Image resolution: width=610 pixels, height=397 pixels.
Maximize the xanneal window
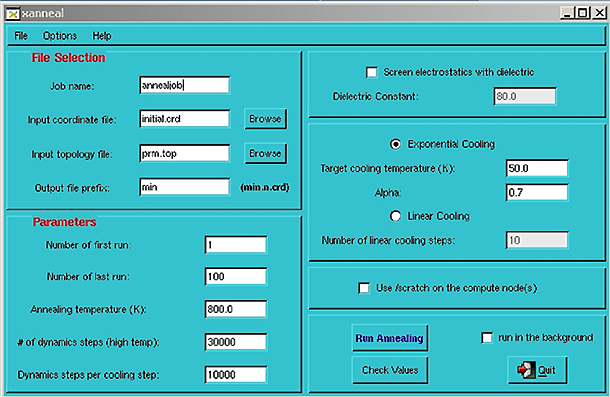(x=583, y=13)
